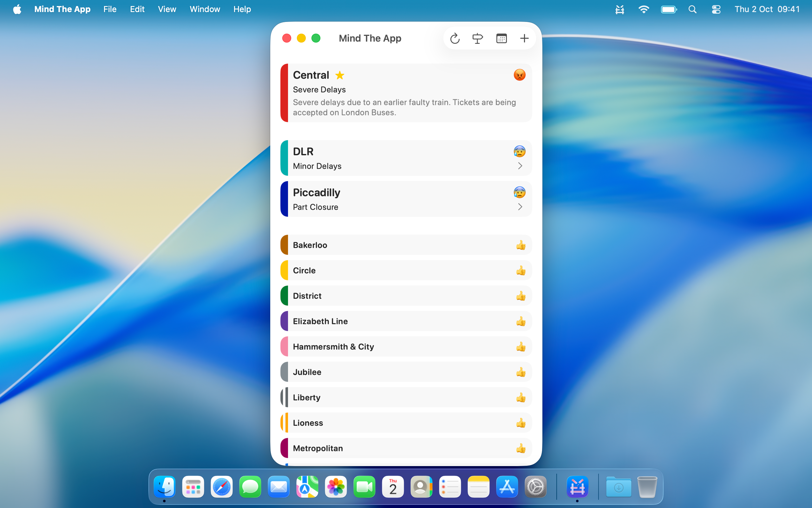Select the Elizabeth Line row
This screenshot has width=812, height=508.
pos(406,321)
